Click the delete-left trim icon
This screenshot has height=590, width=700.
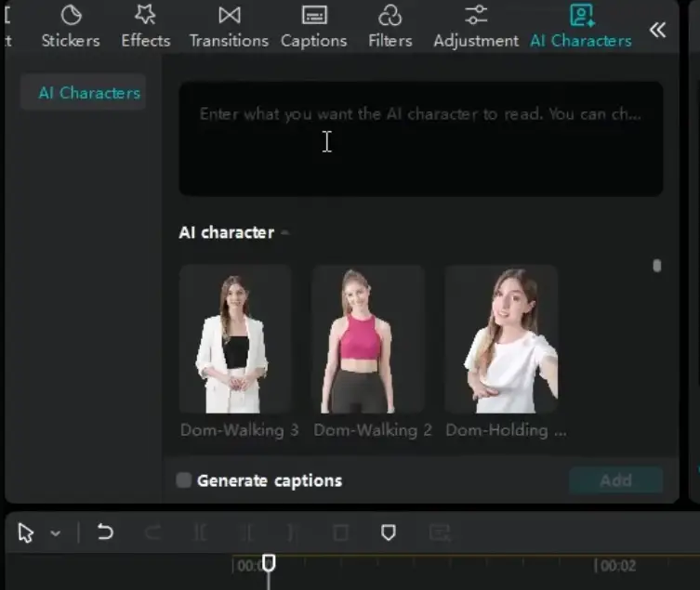tap(248, 532)
